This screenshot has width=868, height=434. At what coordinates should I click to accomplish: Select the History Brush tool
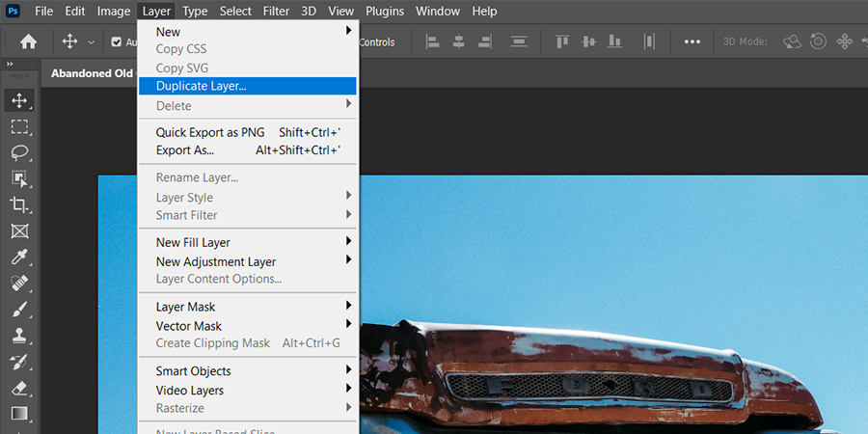(19, 362)
